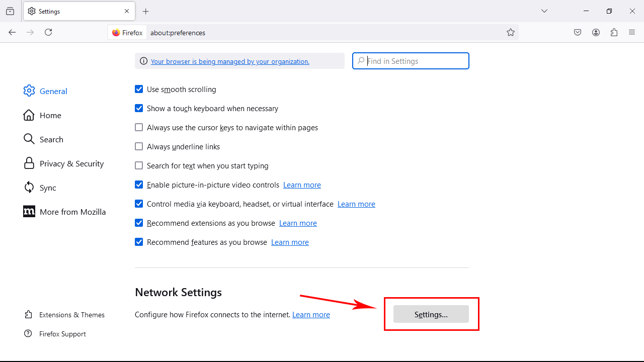
Task: Enable Always underline links
Action: point(139,146)
